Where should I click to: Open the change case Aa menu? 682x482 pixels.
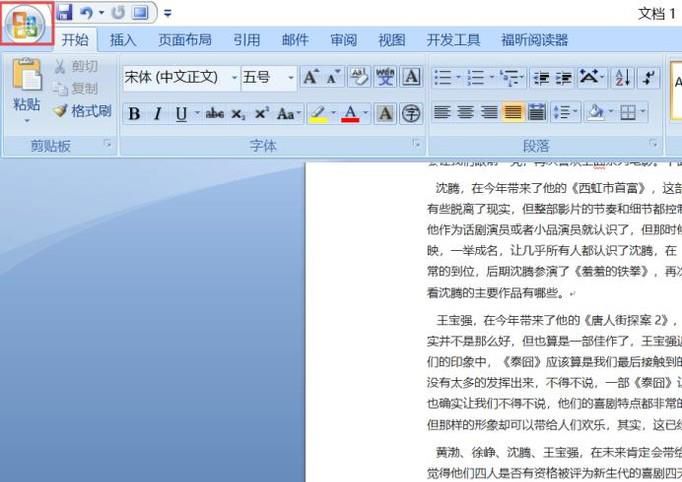(289, 114)
